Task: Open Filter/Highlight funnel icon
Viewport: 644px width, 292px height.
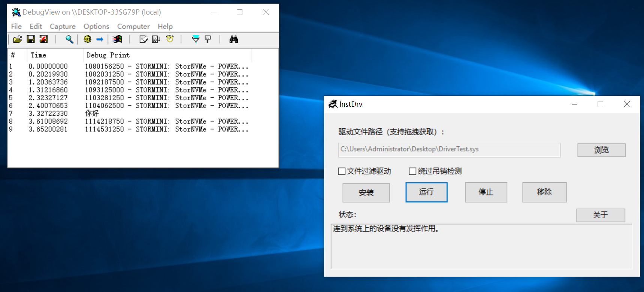Action: point(196,39)
